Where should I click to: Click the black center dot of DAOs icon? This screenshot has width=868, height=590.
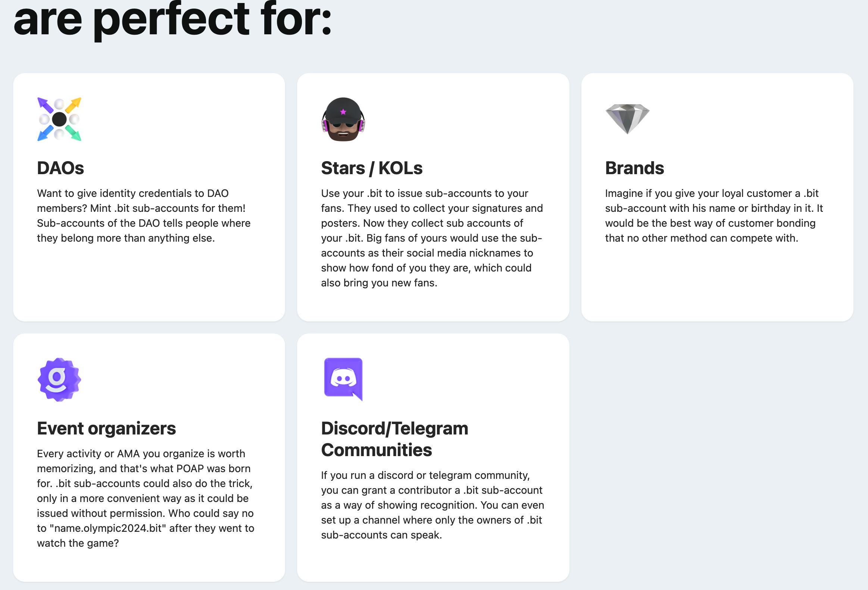tap(59, 119)
